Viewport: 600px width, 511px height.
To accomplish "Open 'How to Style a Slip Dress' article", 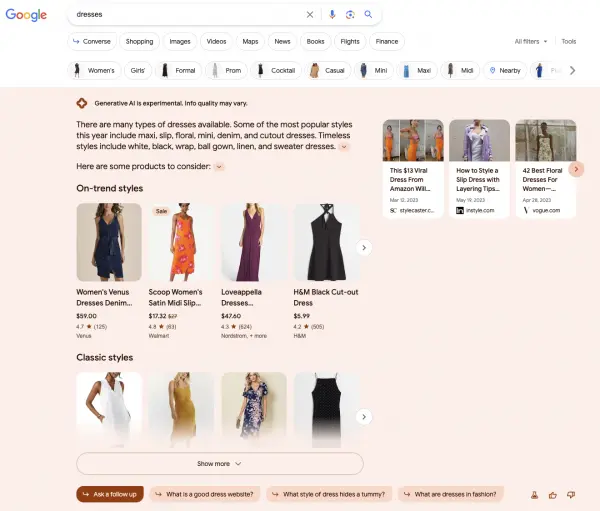I will point(479,168).
